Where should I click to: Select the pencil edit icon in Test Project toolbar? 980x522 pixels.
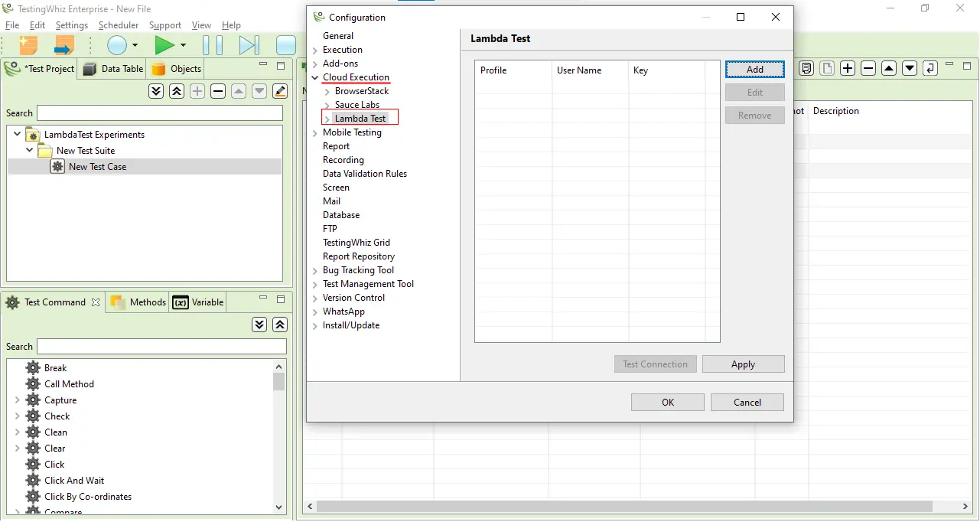279,91
